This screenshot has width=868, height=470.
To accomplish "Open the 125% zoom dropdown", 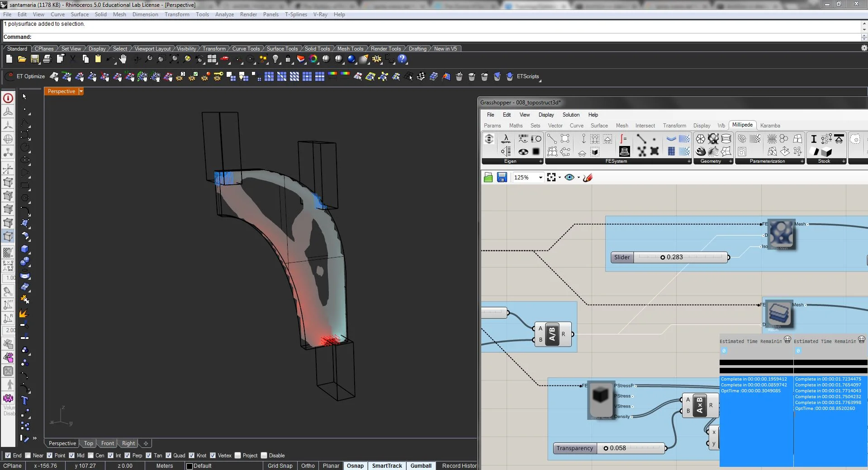I will click(x=540, y=178).
